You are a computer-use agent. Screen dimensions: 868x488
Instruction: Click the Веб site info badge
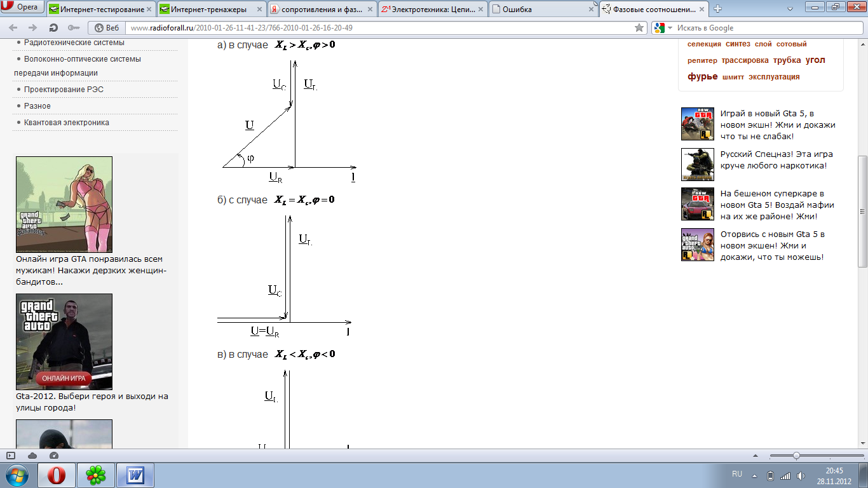click(106, 28)
